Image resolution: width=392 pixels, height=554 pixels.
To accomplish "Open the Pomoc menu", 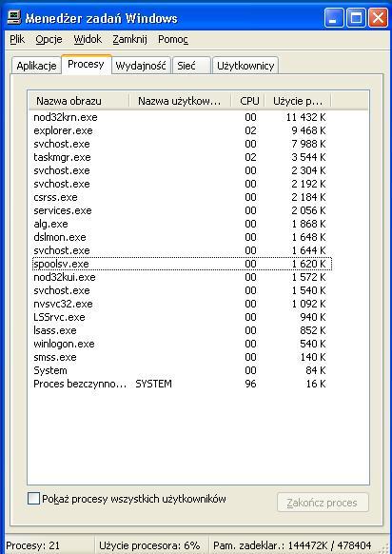I will pos(173,39).
